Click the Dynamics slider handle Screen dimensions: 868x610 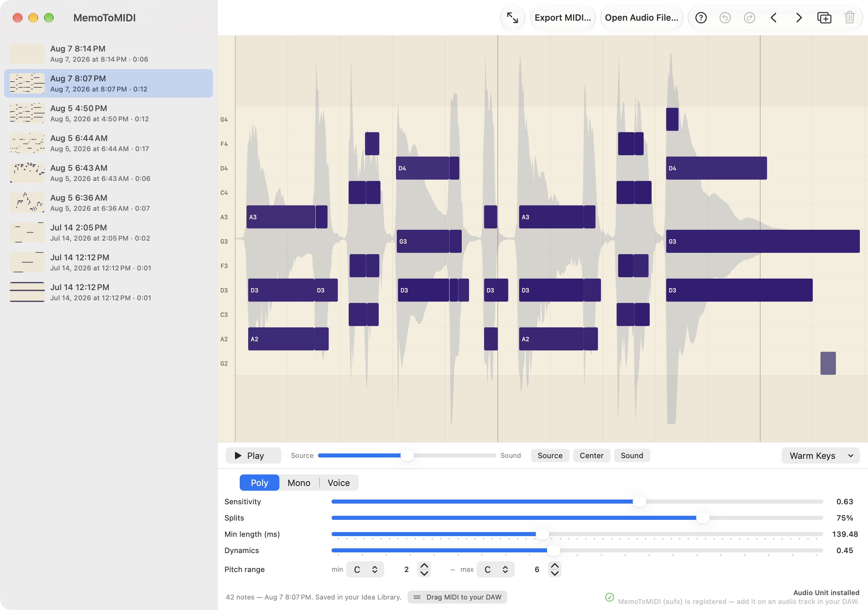coord(553,550)
